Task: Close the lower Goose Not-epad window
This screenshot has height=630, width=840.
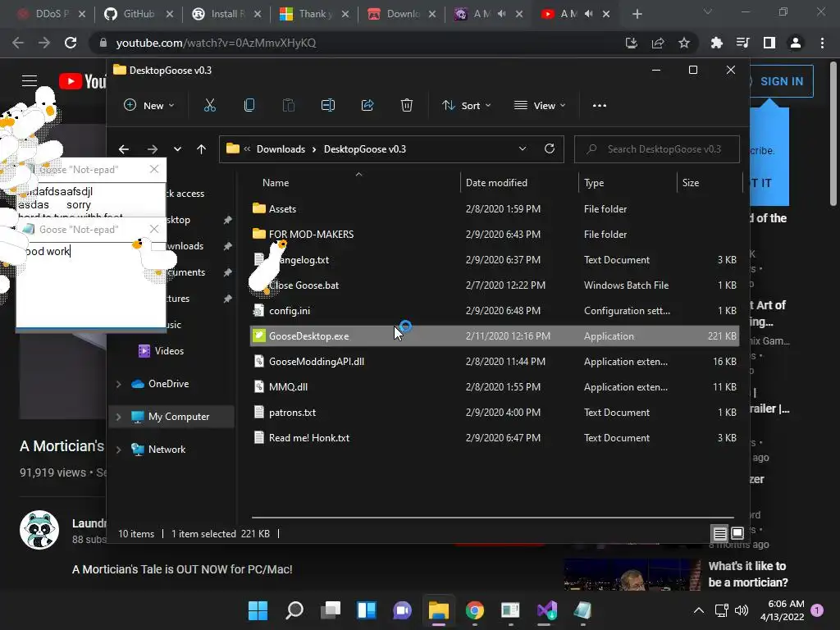Action: click(154, 230)
